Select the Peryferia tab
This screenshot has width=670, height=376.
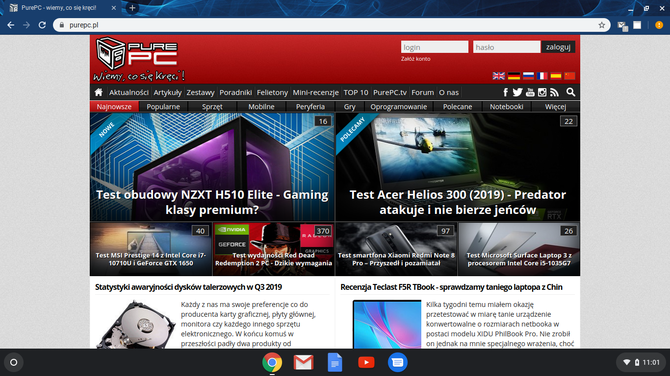(x=310, y=106)
